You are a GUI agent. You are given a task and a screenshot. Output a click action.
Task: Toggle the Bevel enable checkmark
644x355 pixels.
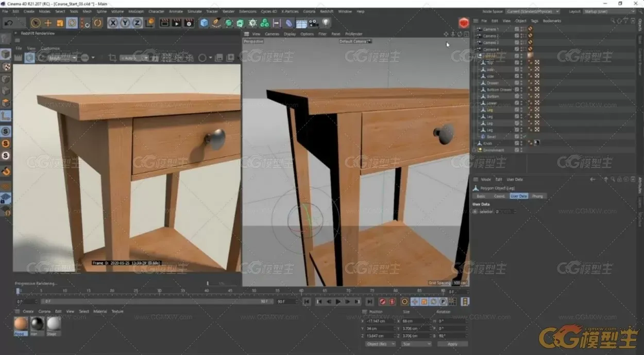(524, 136)
